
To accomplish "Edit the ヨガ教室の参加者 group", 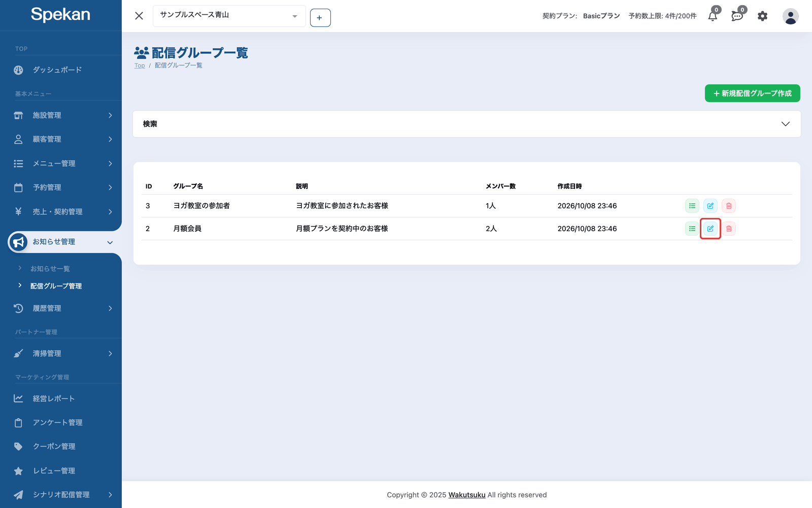I will pyautogui.click(x=710, y=206).
